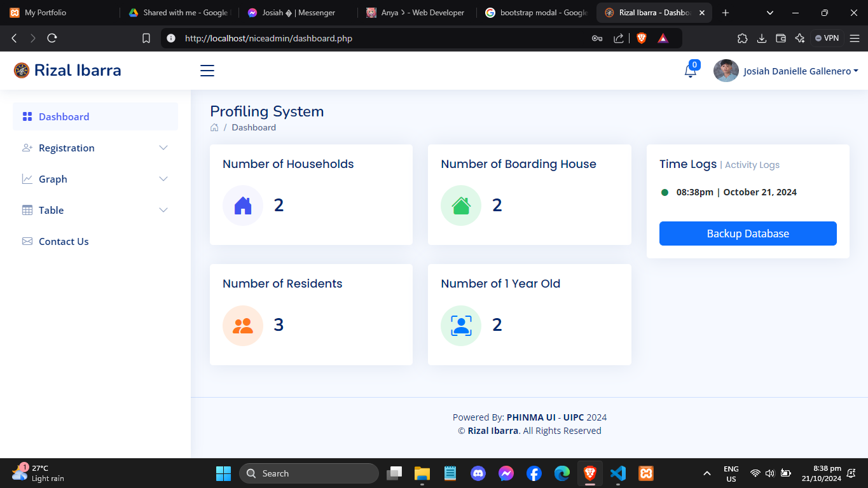The image size is (868, 488).
Task: Toggle the sidebar hamburger menu
Action: (207, 71)
